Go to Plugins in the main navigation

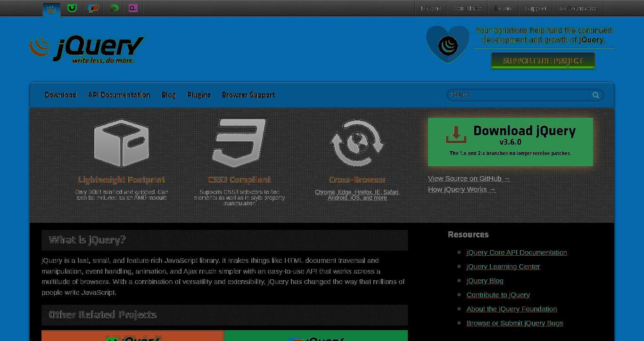(x=198, y=95)
